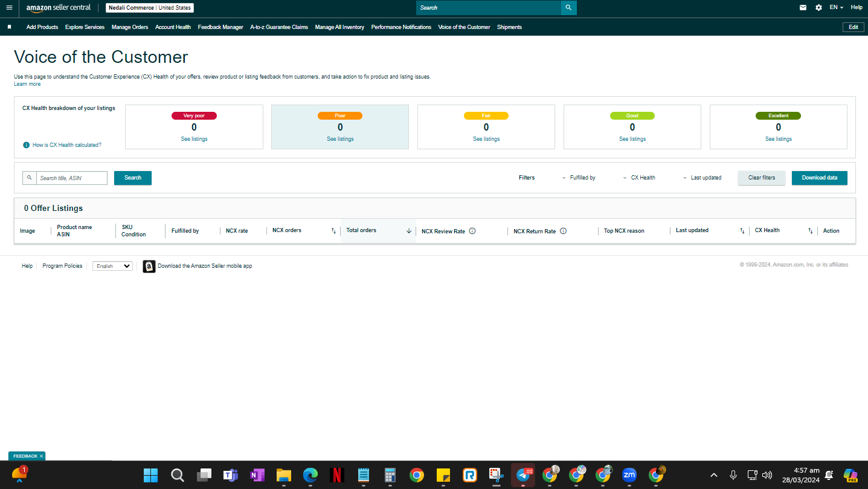Screen dimensions: 868x489
Task: Click the FEEDBACK tab label
Action: click(25, 456)
